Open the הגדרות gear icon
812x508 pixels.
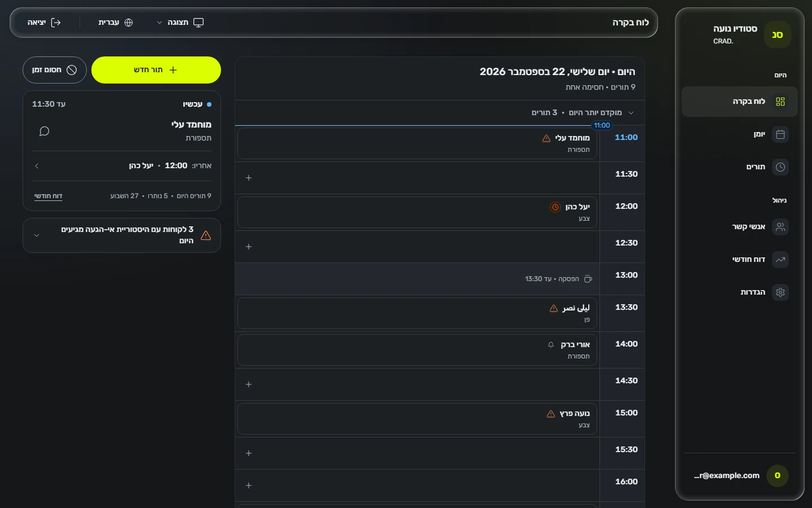coord(780,292)
